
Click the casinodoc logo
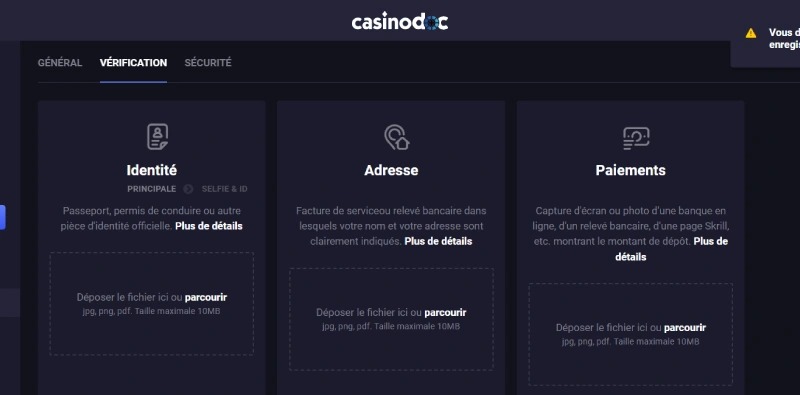coord(399,22)
